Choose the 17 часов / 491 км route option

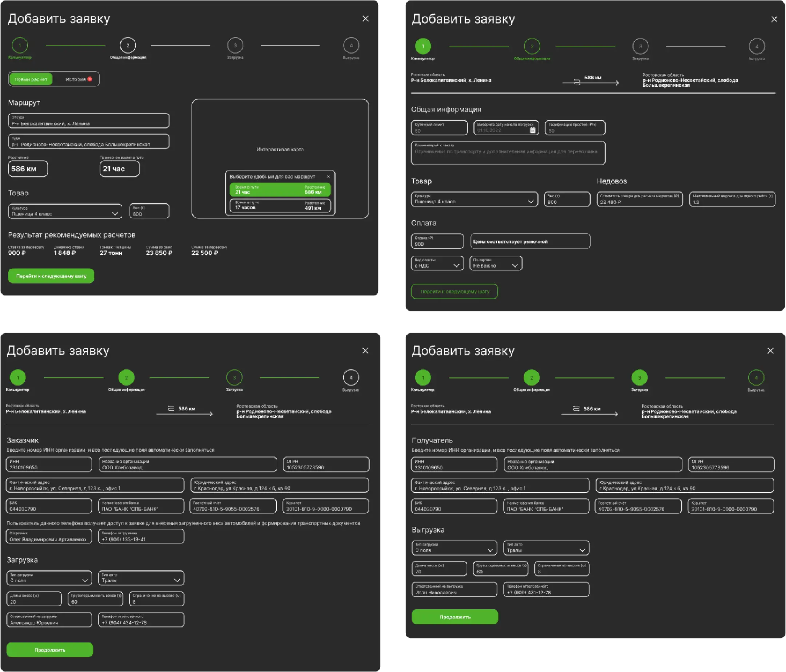280,205
